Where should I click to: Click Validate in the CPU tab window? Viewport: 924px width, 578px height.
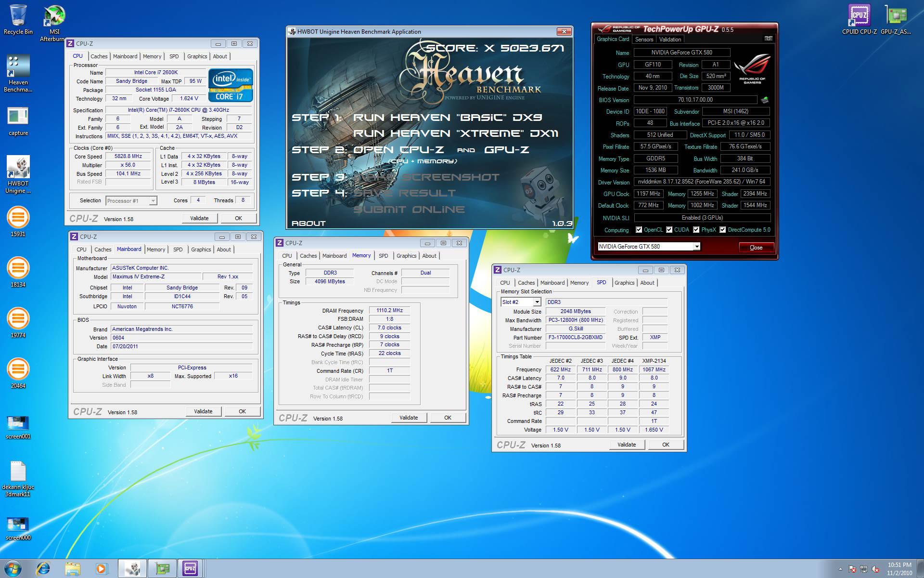click(x=199, y=218)
